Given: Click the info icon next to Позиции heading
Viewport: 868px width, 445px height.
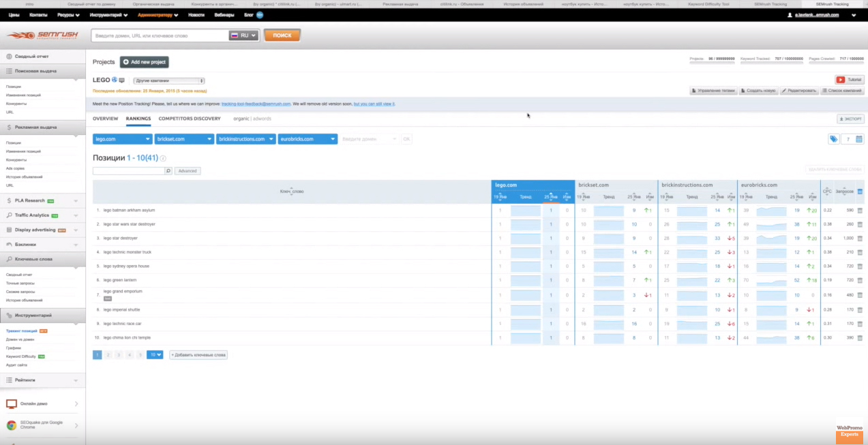Looking at the screenshot, I should pos(163,158).
